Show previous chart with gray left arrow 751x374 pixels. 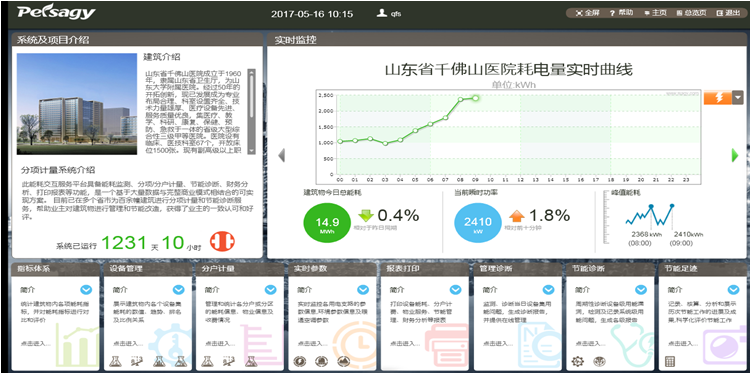click(x=282, y=155)
